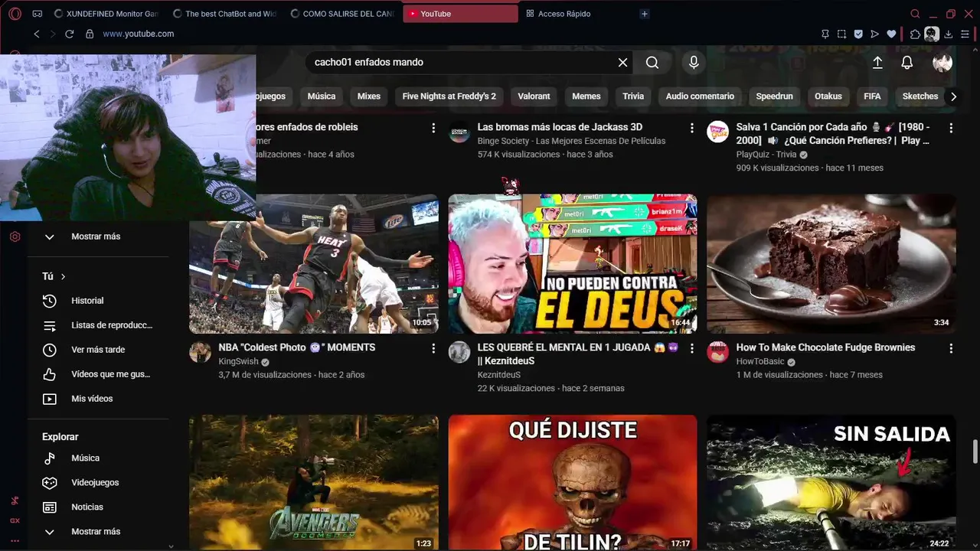The height and width of the screenshot is (551, 980).
Task: Open options for KeznitdeuS video
Action: (692, 348)
